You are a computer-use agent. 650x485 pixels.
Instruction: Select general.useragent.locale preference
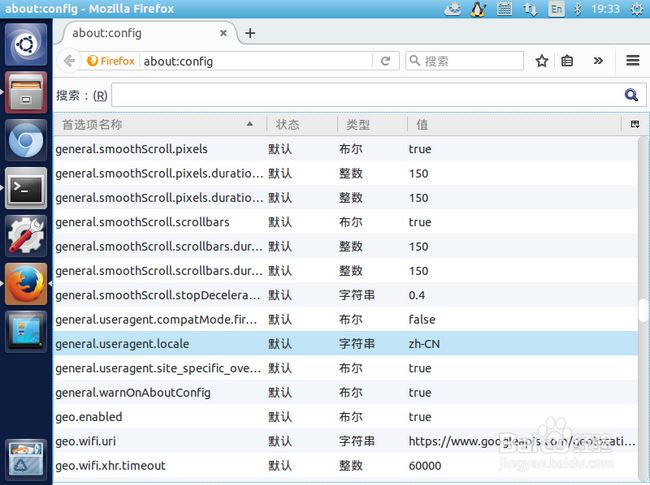(346, 344)
